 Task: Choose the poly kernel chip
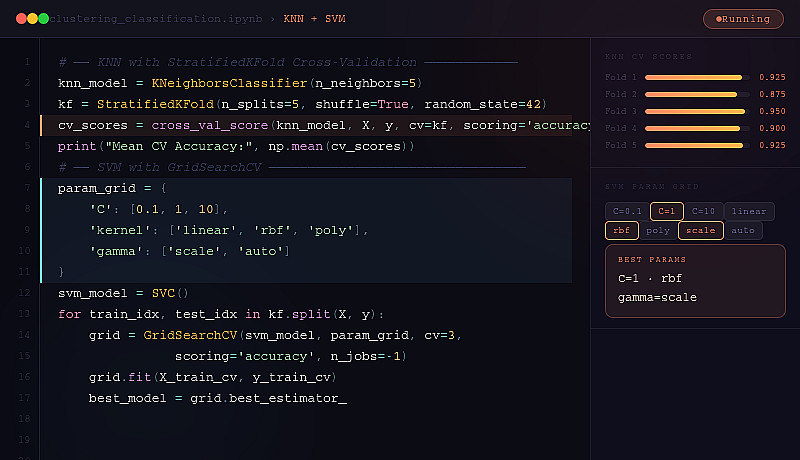click(x=657, y=230)
